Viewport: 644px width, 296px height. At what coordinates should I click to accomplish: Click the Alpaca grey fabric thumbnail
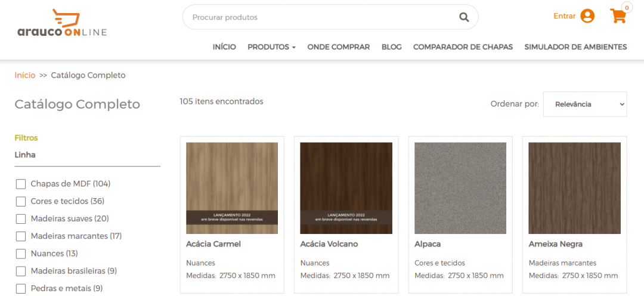[460, 188]
